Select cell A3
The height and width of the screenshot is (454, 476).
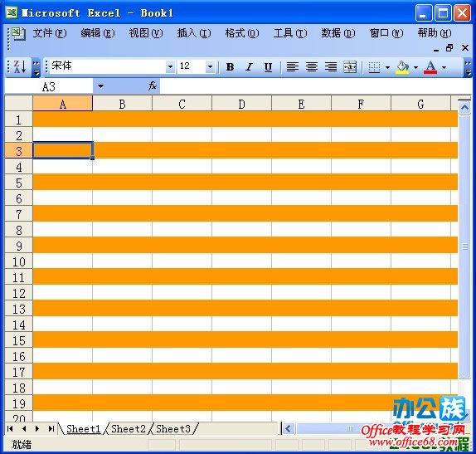(63, 150)
